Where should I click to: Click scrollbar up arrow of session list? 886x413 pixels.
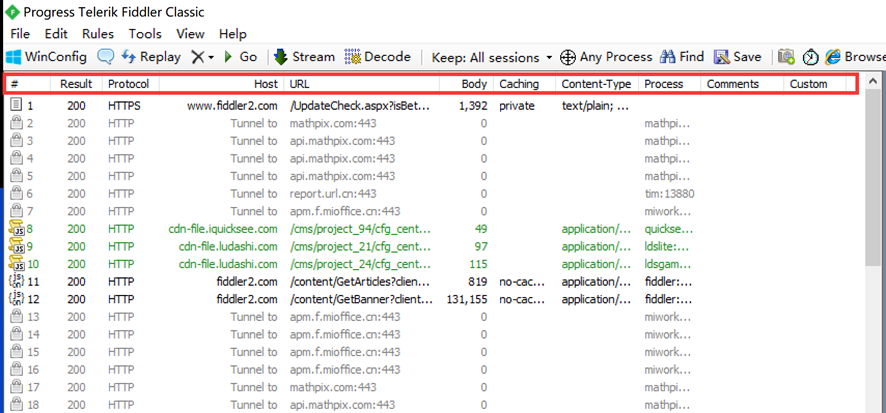point(872,82)
